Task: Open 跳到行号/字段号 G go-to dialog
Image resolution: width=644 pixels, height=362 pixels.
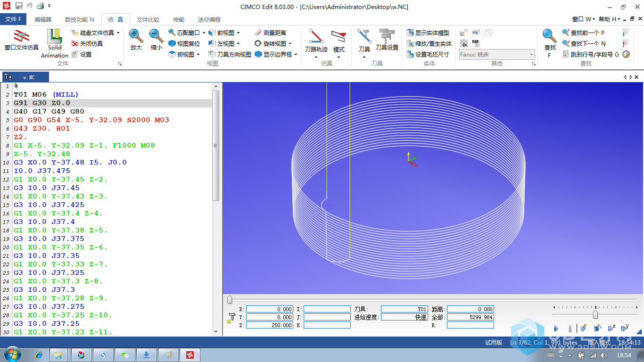Action: pyautogui.click(x=591, y=54)
